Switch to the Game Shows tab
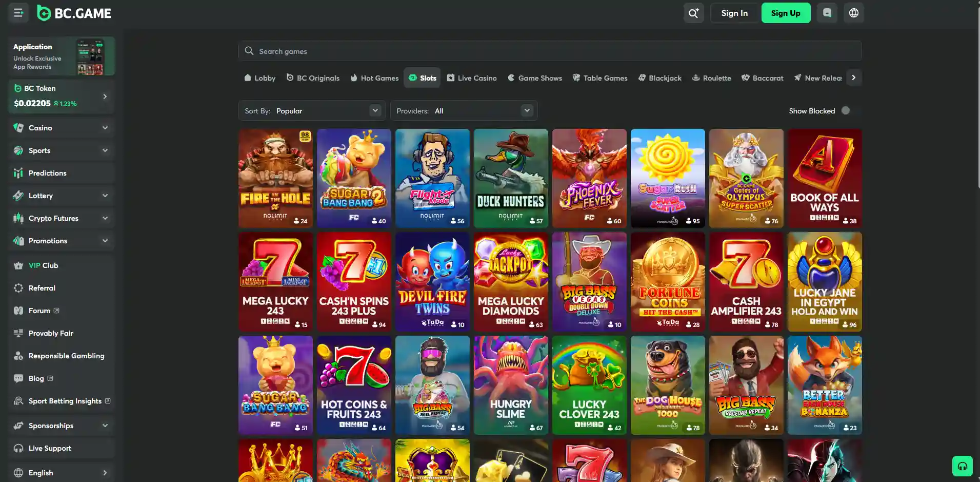This screenshot has width=980, height=482. [x=535, y=78]
